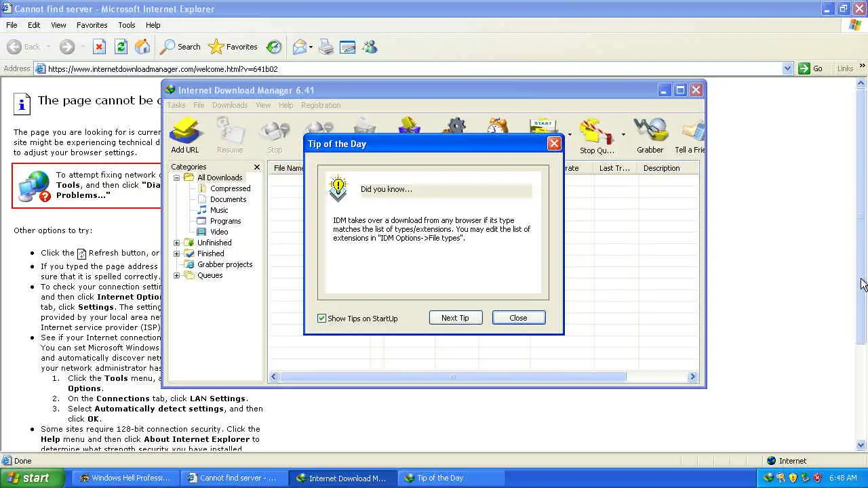Click the Delete trash icon in IDM toolbar
The image size is (868, 488).
click(x=364, y=127)
